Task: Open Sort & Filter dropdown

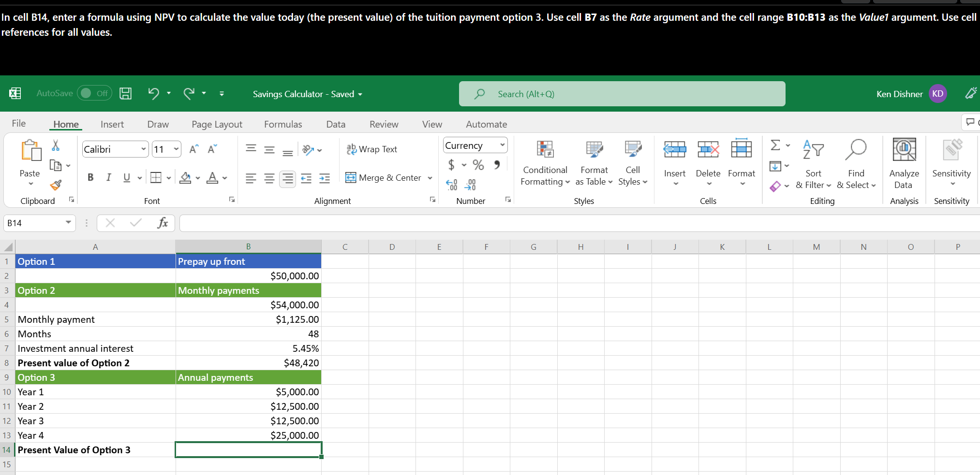Action: [814, 164]
